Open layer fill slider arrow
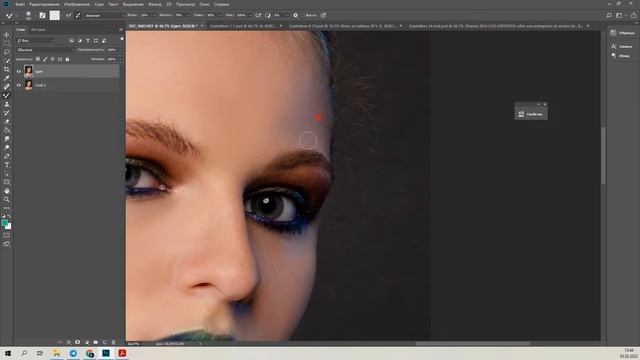This screenshot has width=640, height=360. 120,59
